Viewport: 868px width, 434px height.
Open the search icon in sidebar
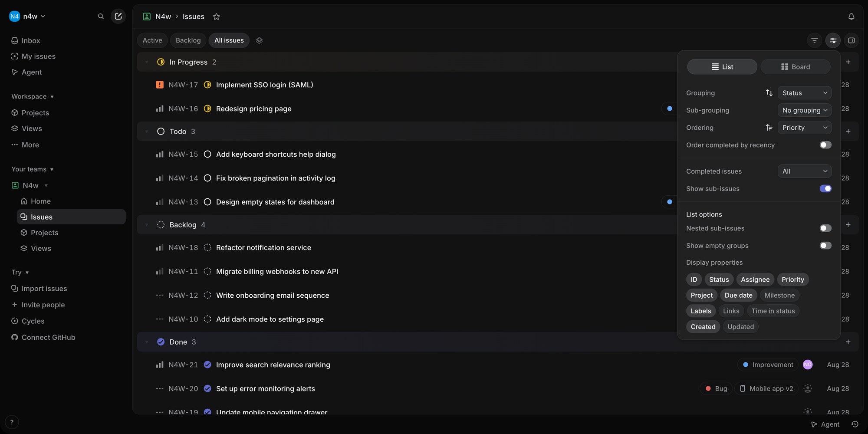101,16
